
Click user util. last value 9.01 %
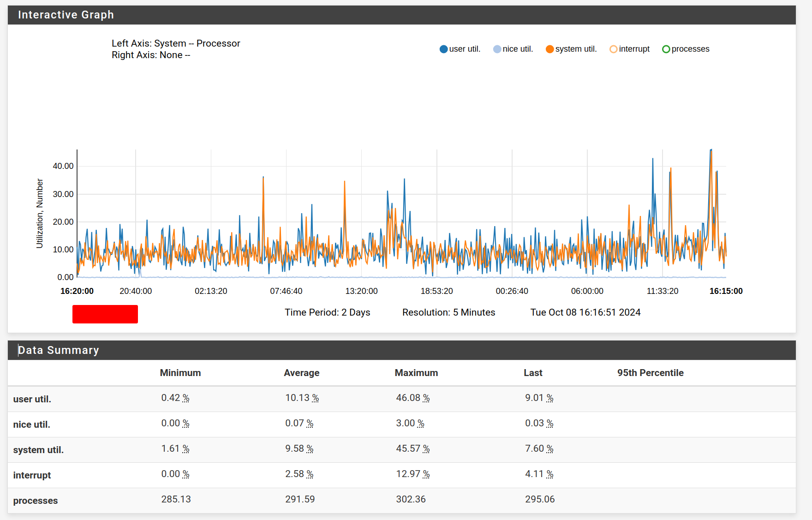tap(539, 398)
